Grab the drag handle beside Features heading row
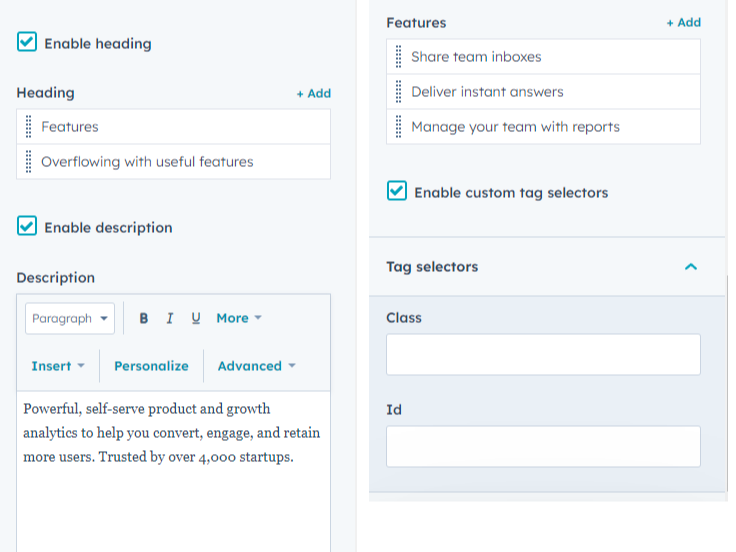Image resolution: width=736 pixels, height=552 pixels. pos(29,127)
